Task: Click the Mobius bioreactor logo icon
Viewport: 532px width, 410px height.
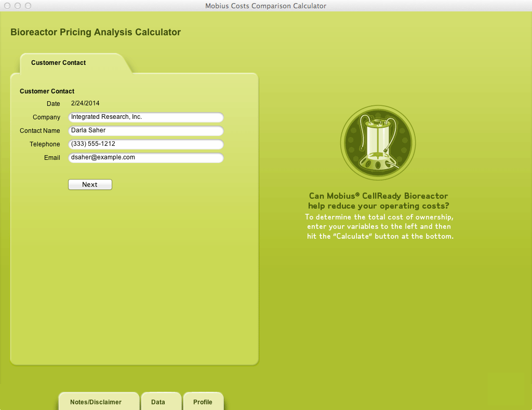Action: (378, 143)
